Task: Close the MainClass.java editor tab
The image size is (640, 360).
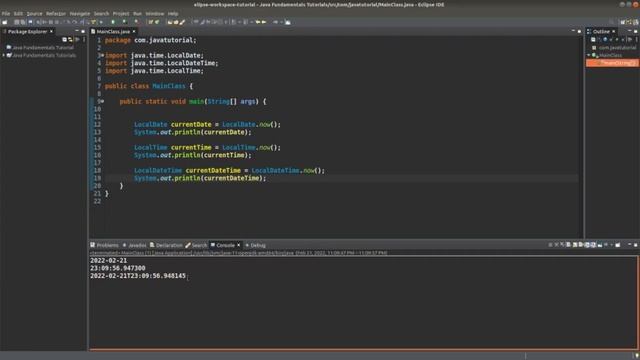Action: [134, 31]
